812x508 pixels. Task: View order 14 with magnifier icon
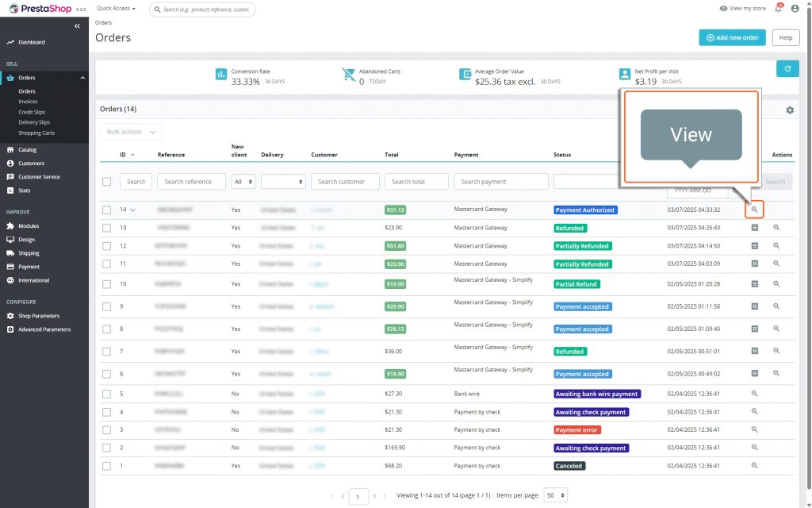coord(755,210)
